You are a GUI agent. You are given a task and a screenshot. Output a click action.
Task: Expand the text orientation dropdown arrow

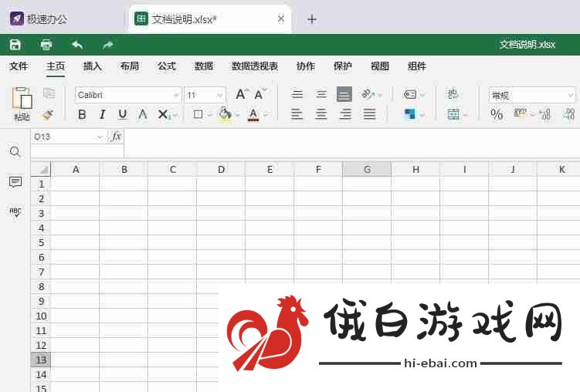coord(379,96)
